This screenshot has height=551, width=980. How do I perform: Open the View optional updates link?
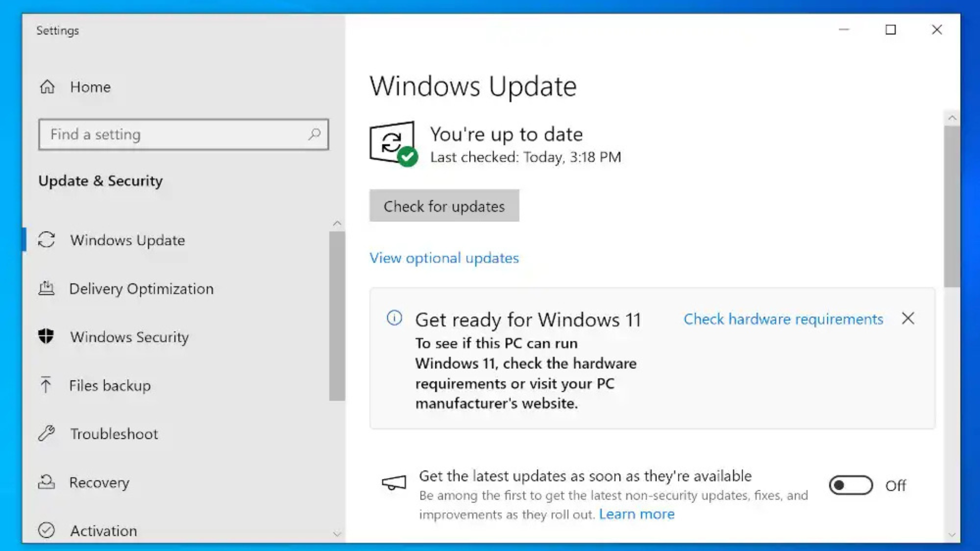pos(444,258)
